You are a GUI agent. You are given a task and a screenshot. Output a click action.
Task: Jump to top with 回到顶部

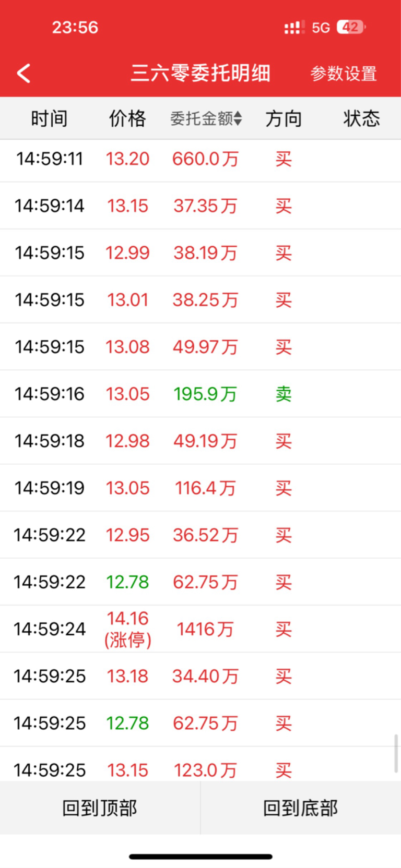(x=100, y=808)
